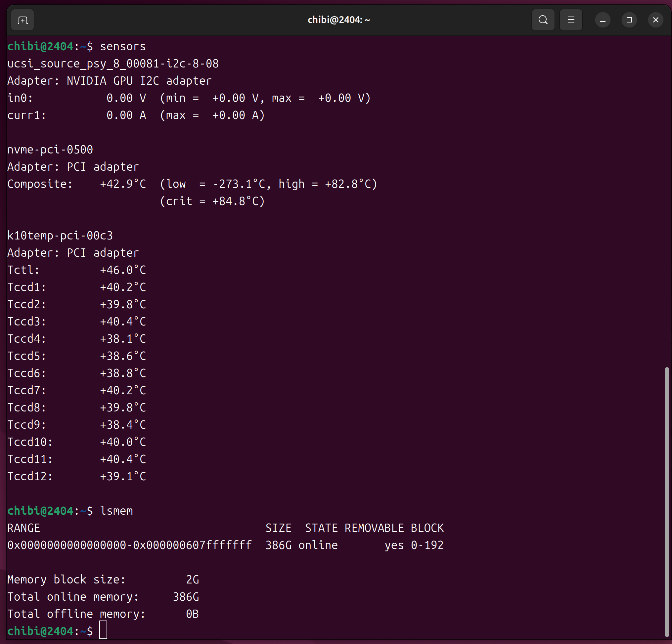This screenshot has width=672, height=644.
Task: Click the REMOVABLE column header
Action: (x=374, y=528)
